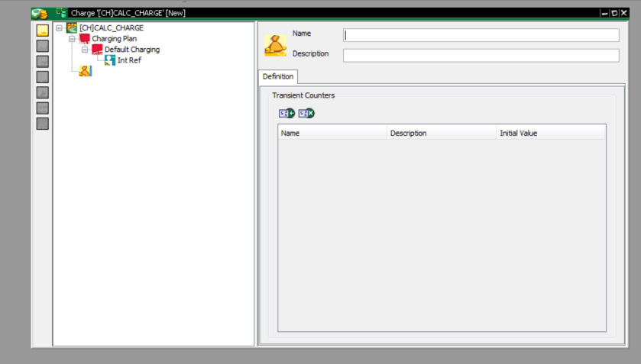
Task: Click the small green icon before Charge title
Action: click(61, 13)
